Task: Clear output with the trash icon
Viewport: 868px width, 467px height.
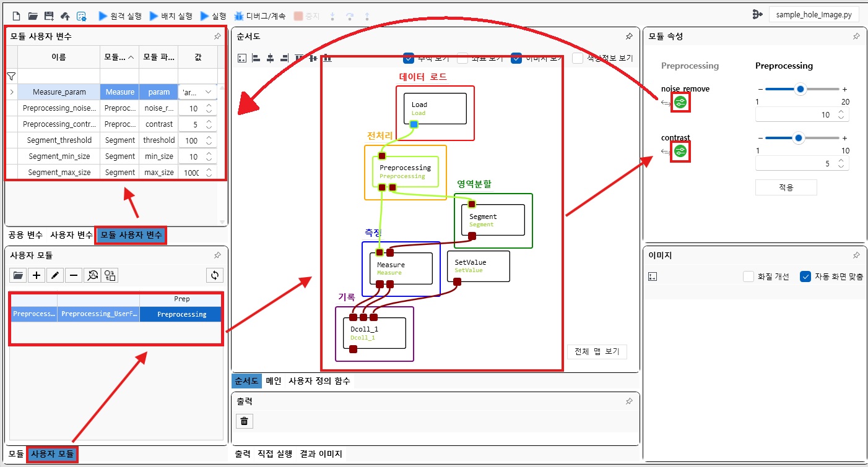Action: point(245,421)
